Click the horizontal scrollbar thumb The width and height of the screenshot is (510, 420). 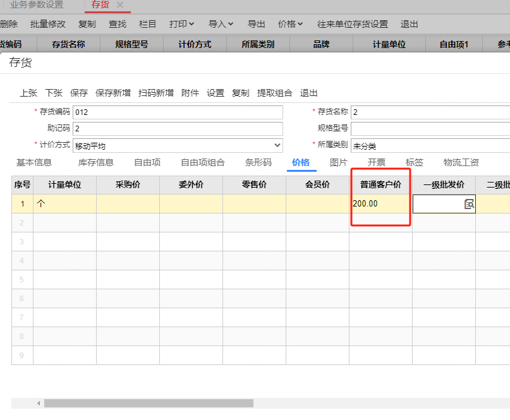(x=149, y=404)
